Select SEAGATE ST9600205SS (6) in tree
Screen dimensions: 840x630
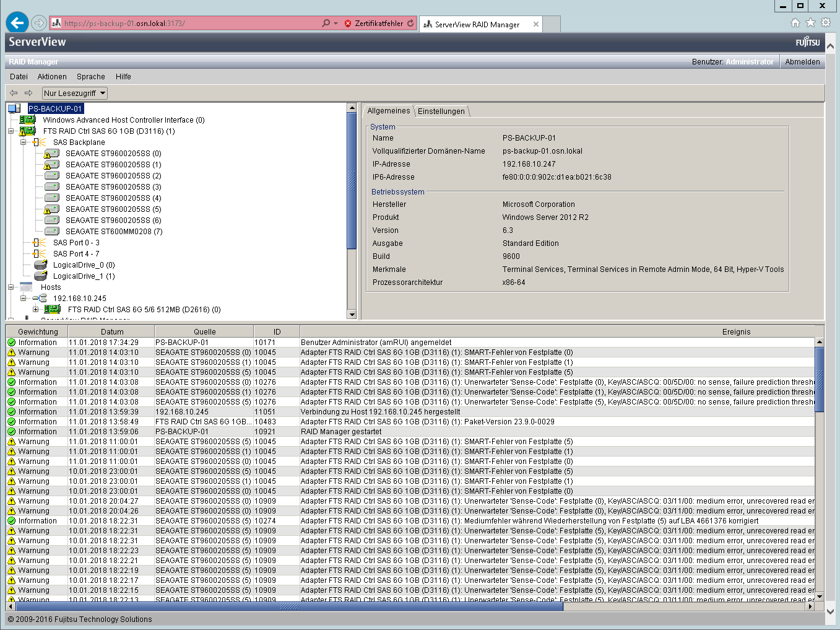click(113, 221)
